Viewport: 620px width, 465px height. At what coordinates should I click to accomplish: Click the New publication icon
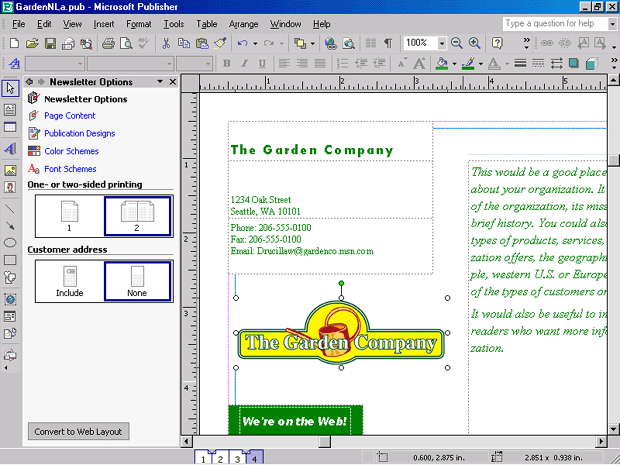coord(14,43)
